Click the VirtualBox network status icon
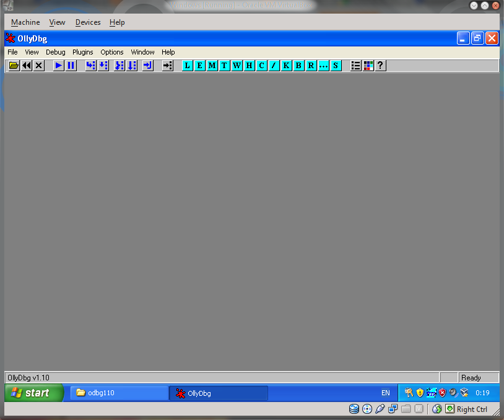 [393, 409]
